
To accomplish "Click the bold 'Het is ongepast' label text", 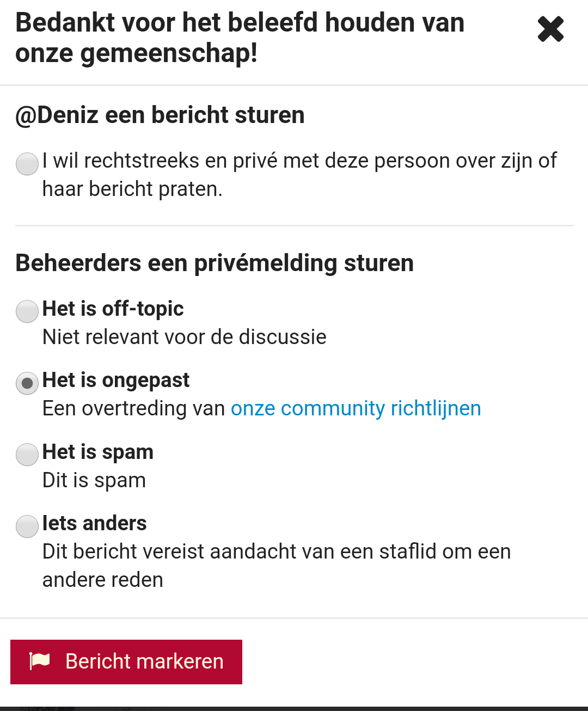I will coord(116,381).
